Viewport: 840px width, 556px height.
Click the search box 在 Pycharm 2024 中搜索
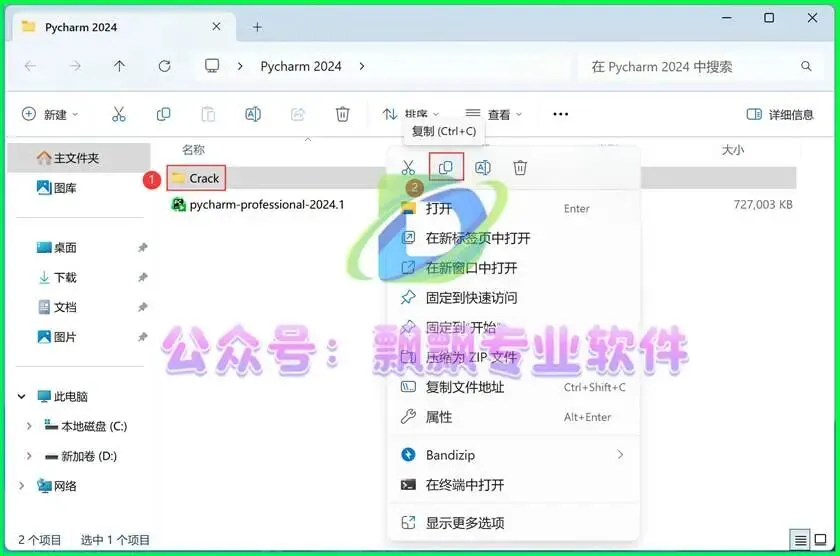point(701,66)
